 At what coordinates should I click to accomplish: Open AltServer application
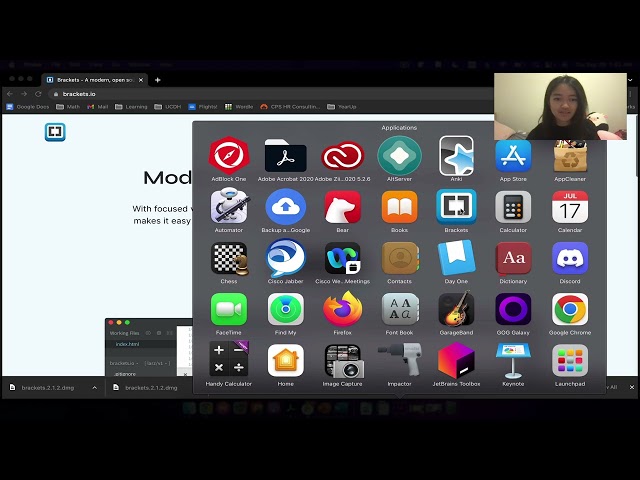point(399,156)
